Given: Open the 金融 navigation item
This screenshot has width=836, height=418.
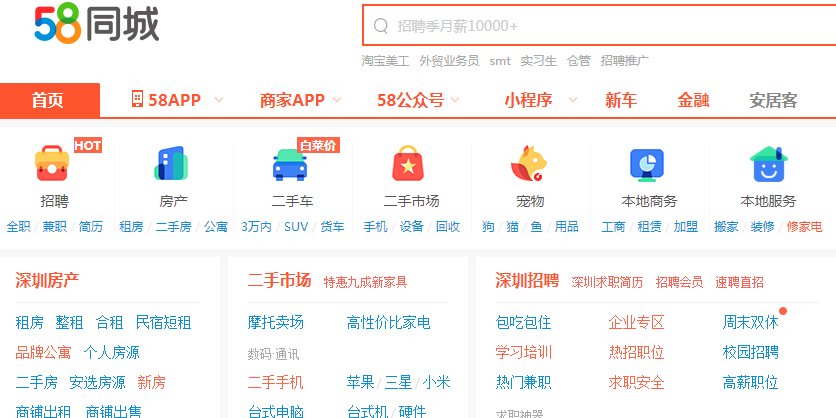Looking at the screenshot, I should click(x=693, y=100).
